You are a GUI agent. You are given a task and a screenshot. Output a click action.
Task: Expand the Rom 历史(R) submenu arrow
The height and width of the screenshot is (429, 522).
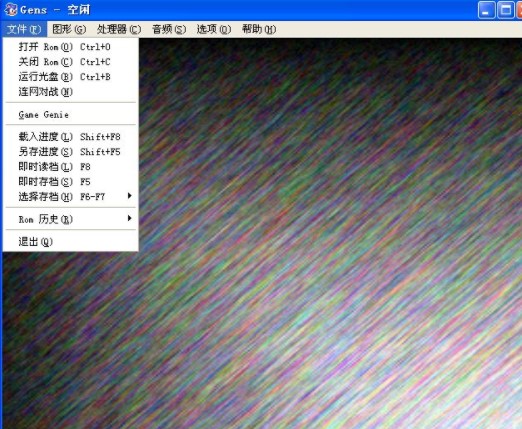[130, 219]
